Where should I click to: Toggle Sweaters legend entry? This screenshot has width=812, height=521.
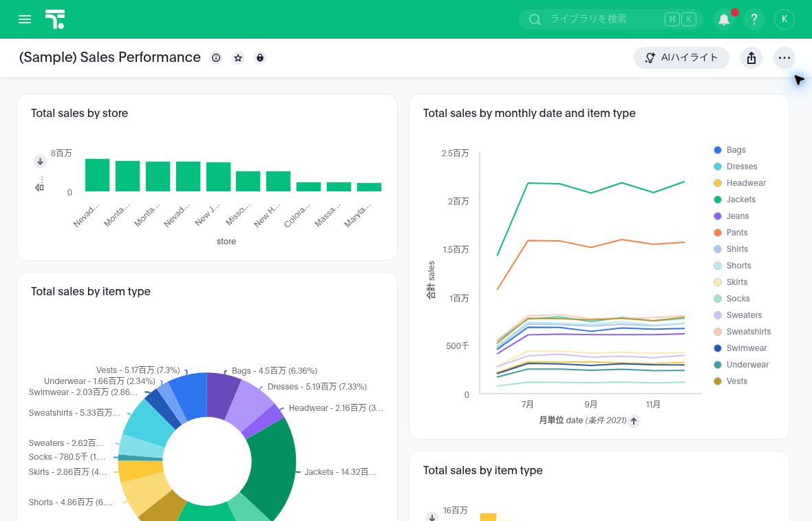pyautogui.click(x=738, y=315)
